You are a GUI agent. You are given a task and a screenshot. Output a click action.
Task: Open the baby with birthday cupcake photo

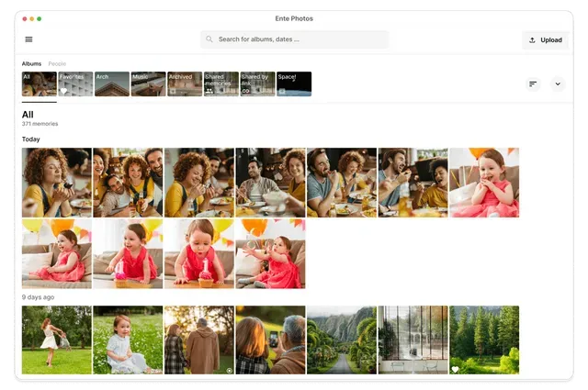199,253
